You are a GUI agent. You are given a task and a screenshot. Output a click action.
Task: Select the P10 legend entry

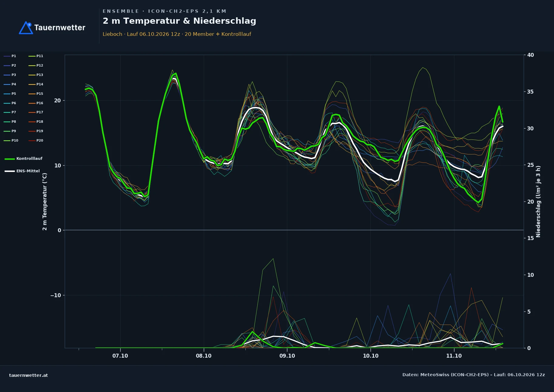pyautogui.click(x=11, y=140)
